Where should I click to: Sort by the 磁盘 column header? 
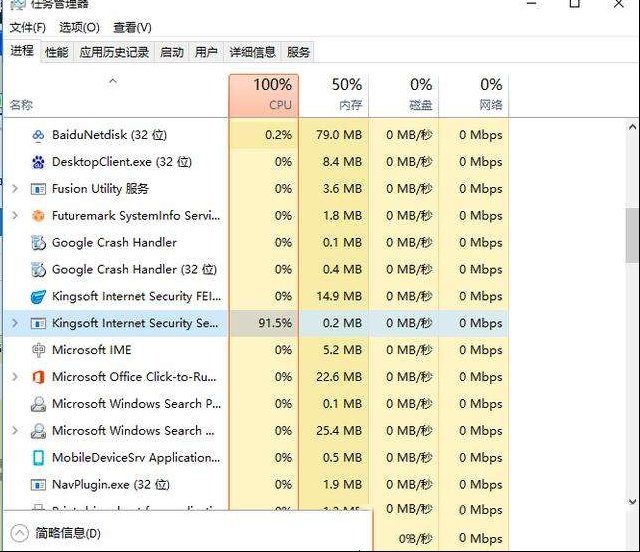point(404,96)
